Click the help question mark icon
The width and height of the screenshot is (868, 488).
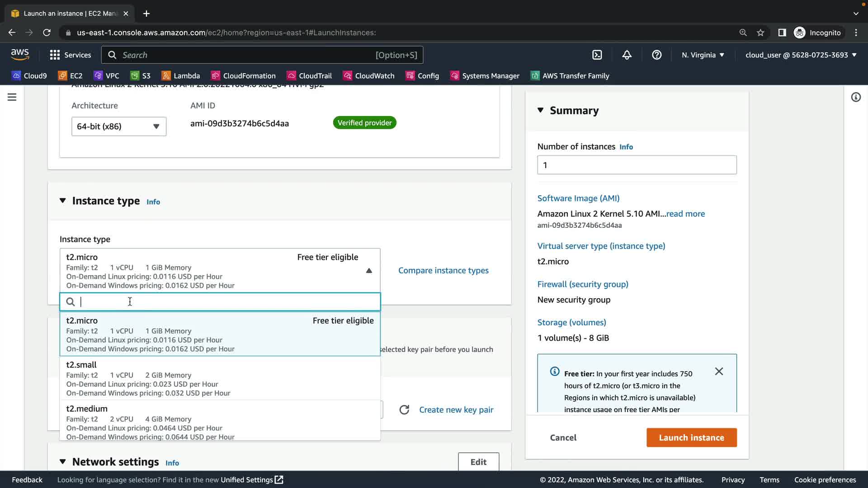(656, 55)
